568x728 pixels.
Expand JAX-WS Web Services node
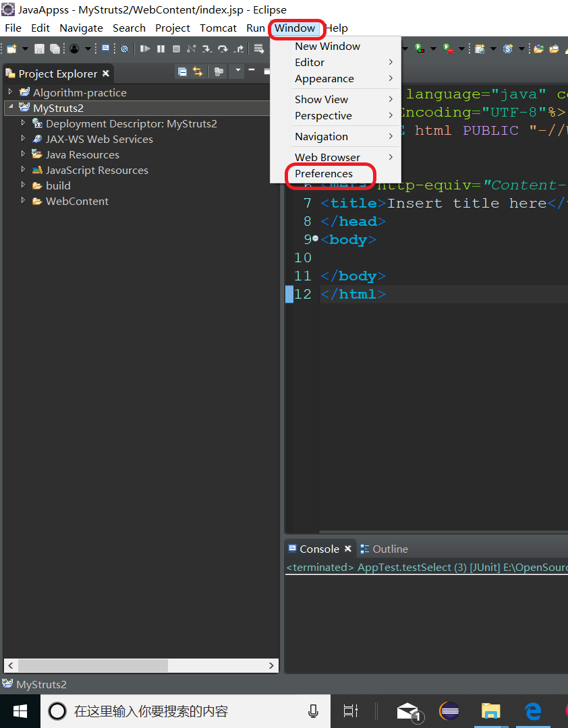coord(23,138)
